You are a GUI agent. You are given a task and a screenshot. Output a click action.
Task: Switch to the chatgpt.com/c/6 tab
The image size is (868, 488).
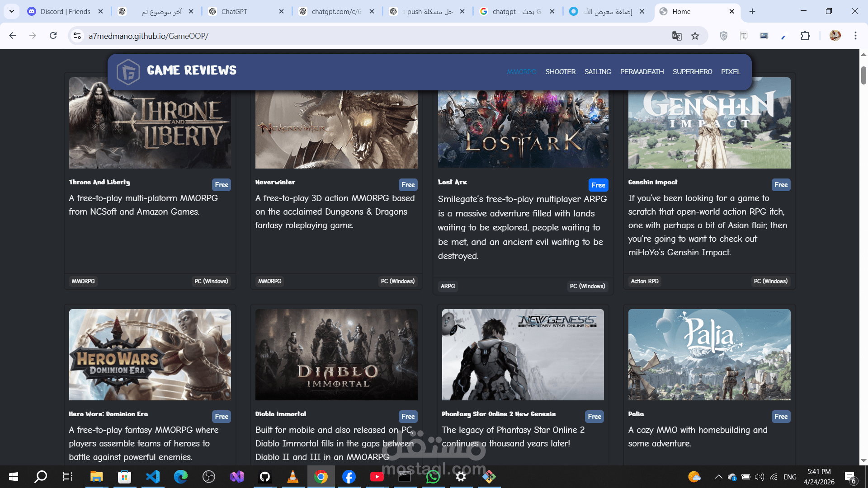point(337,11)
